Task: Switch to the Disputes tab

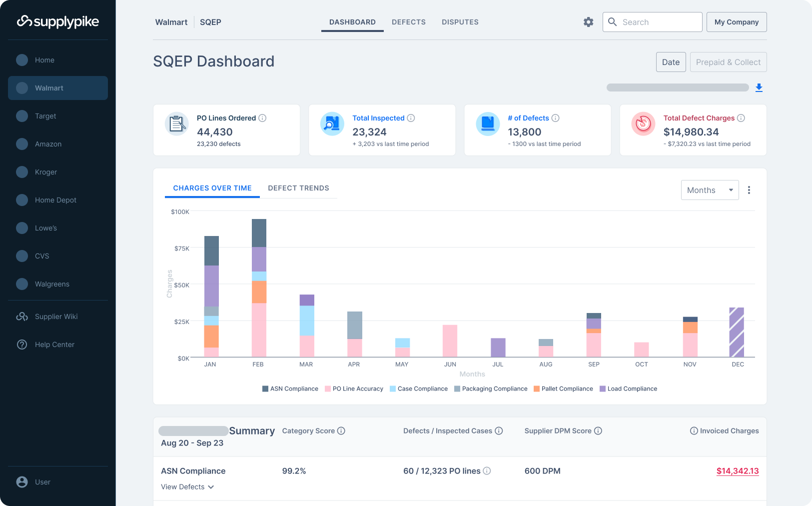Action: (460, 22)
